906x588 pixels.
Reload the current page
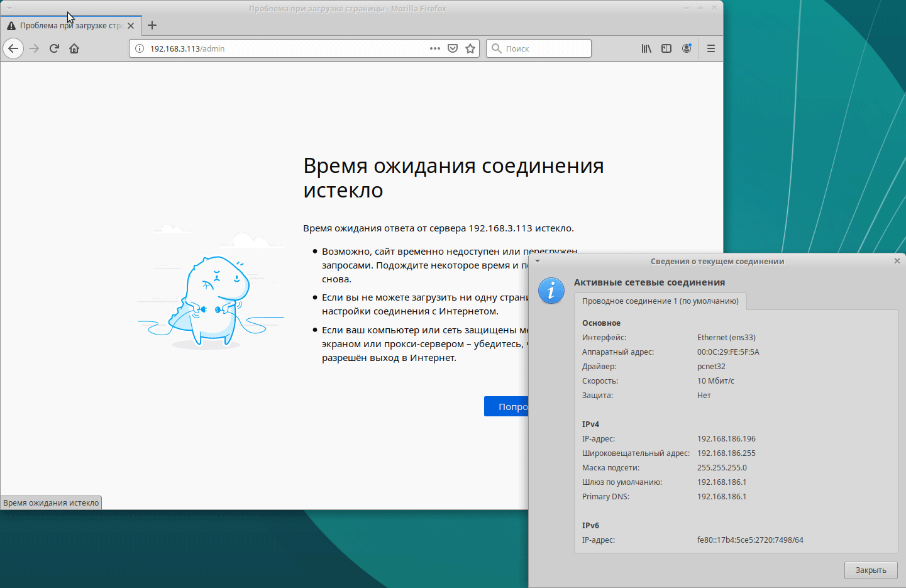point(54,48)
